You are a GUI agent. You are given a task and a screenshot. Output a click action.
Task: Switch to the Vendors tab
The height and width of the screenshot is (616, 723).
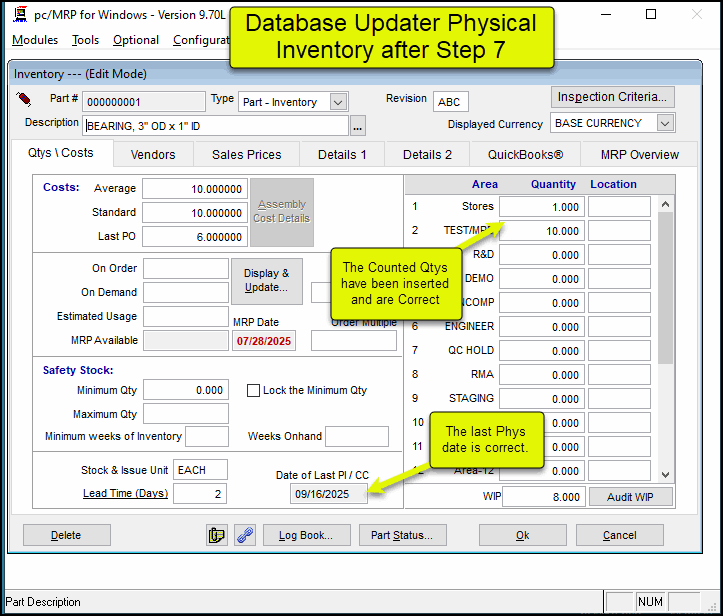click(x=153, y=154)
